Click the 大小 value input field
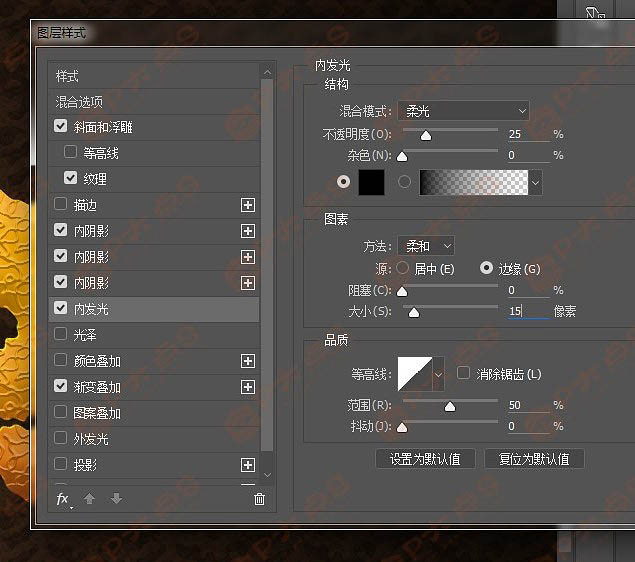This screenshot has width=635, height=562. (527, 311)
